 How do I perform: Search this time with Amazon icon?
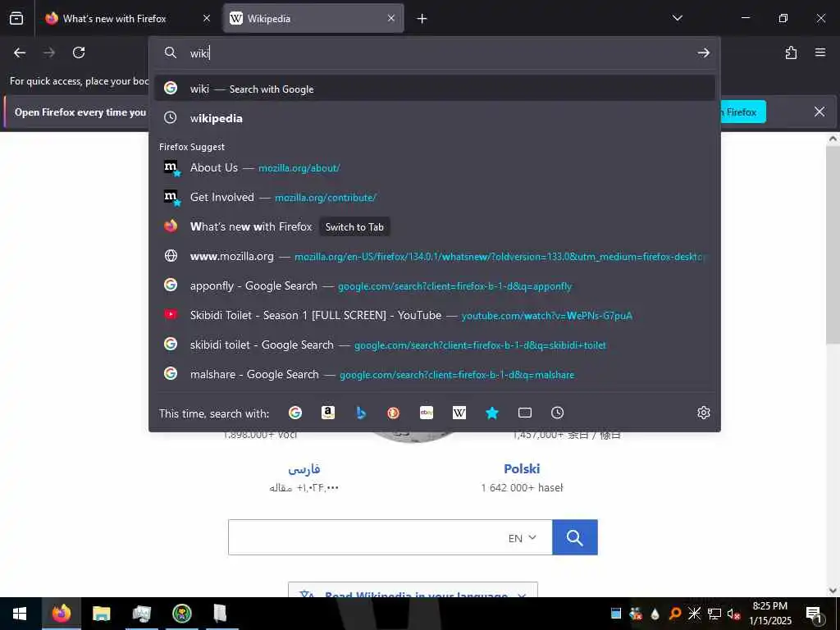coord(328,413)
